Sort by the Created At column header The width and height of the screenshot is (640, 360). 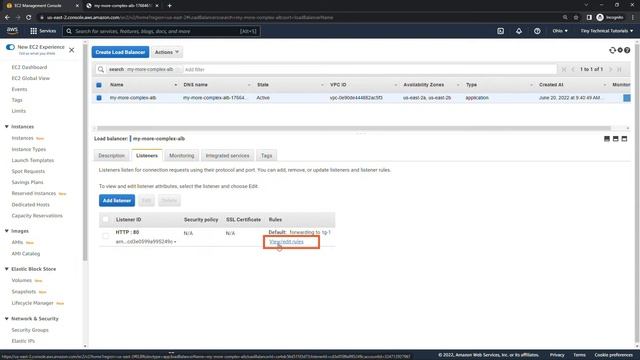(x=551, y=85)
